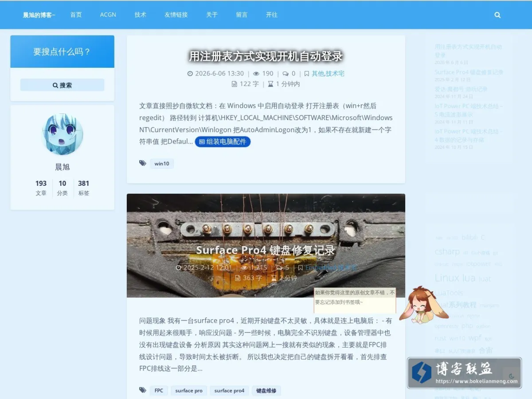The width and height of the screenshot is (532, 399).
Task: Open the 关于 page
Action: [x=212, y=15]
